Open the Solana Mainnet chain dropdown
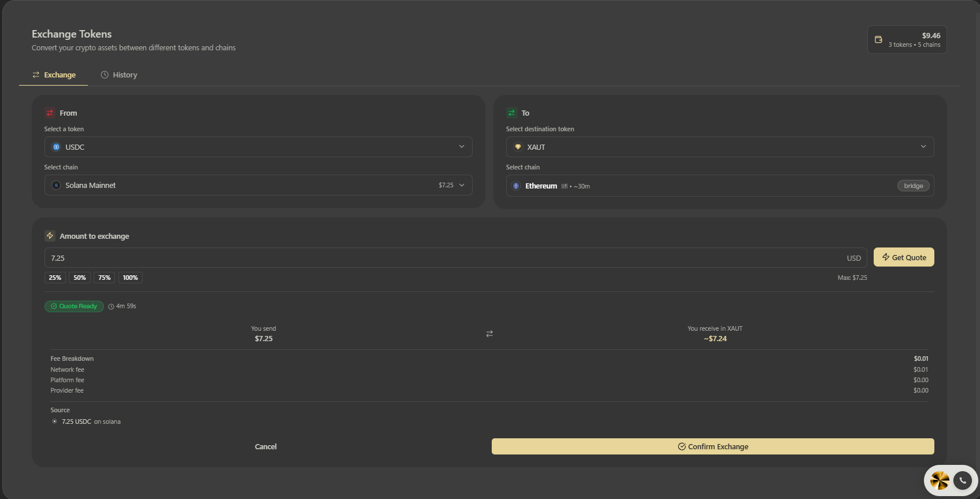 (x=258, y=185)
